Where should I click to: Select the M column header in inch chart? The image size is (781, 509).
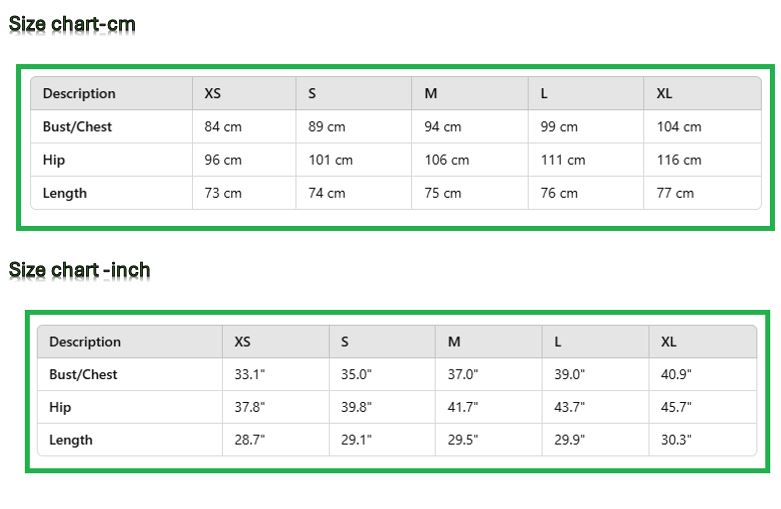coord(454,342)
